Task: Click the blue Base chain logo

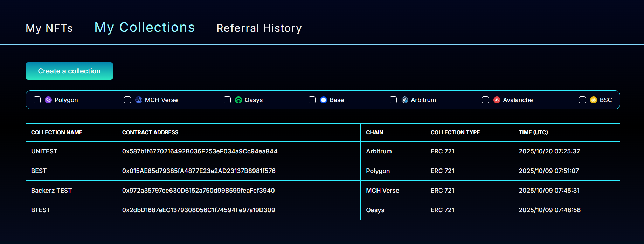Action: tap(324, 100)
